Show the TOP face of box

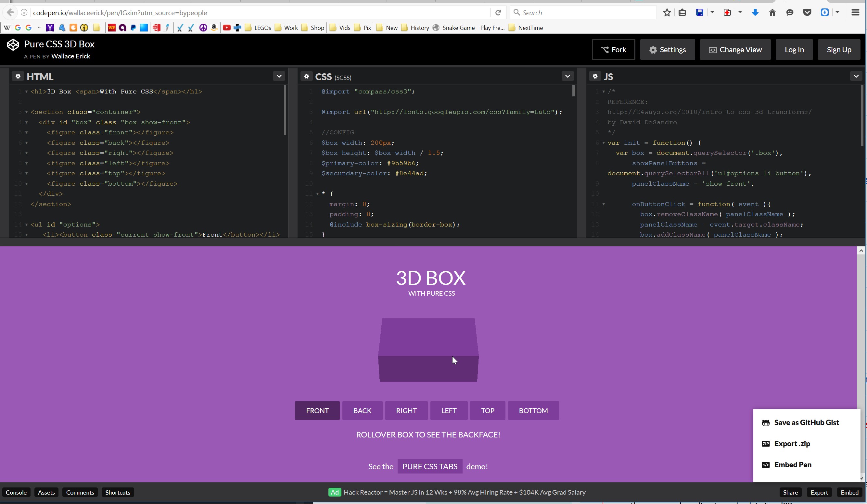(x=487, y=411)
